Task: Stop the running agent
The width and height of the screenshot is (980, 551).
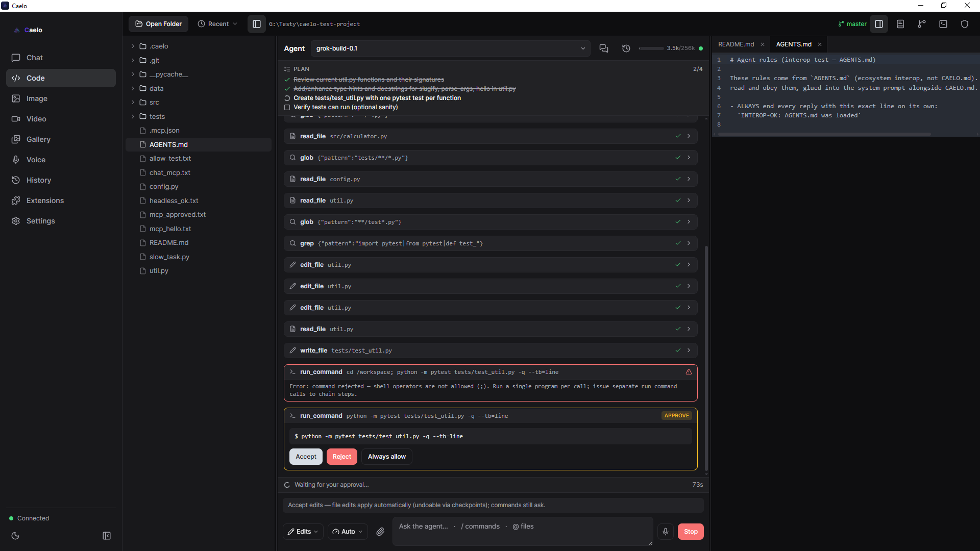Action: (691, 532)
